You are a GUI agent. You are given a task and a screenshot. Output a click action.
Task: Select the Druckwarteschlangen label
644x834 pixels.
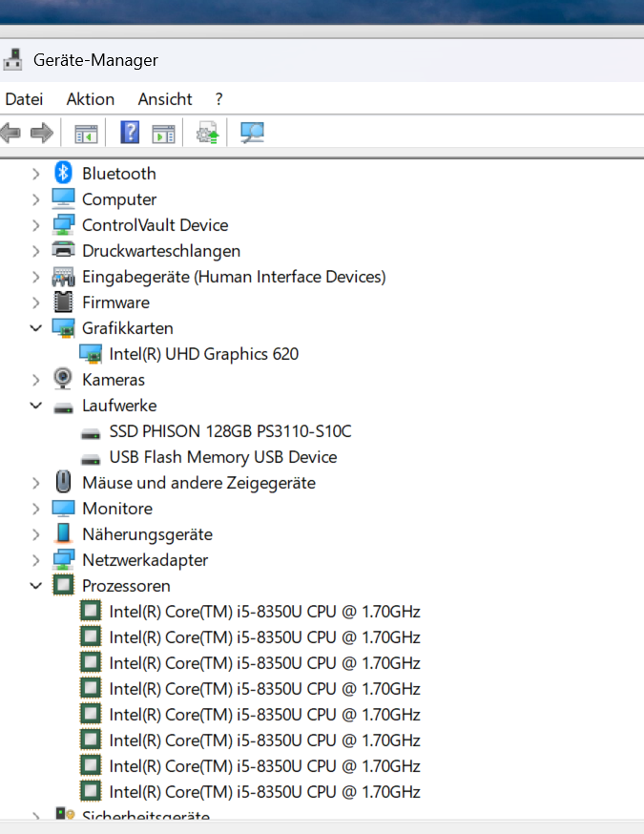[x=161, y=251]
